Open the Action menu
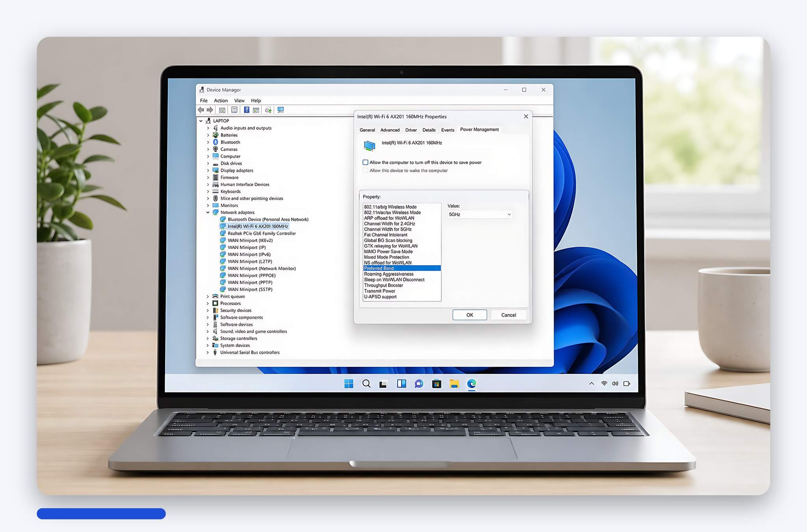Viewport: 807px width, 532px height. (221, 100)
